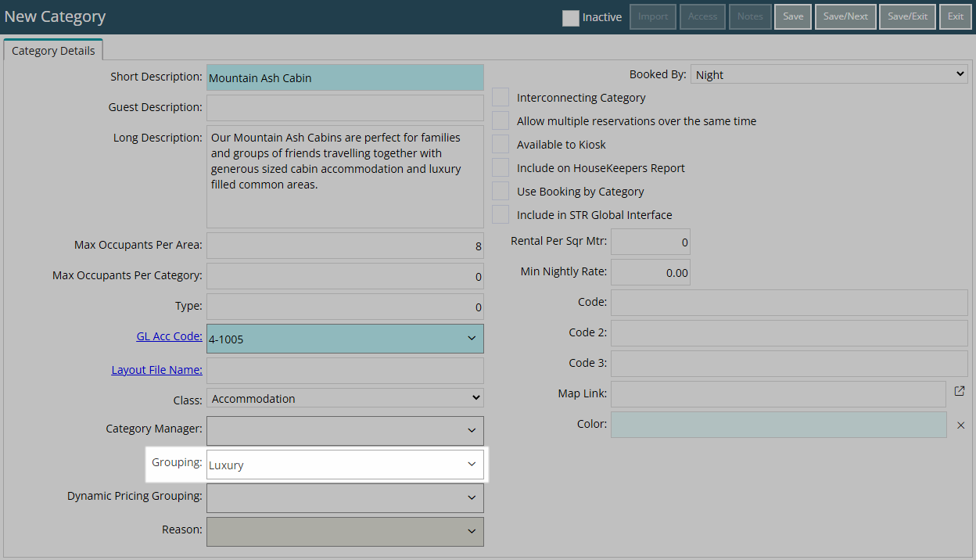Viewport: 976px width, 560px height.
Task: Open the Map Link external link icon
Action: (960, 391)
